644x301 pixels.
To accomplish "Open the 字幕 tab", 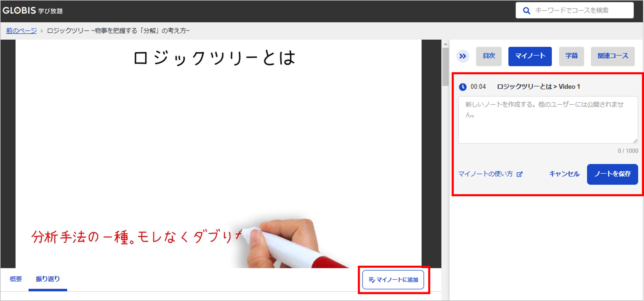I will point(571,56).
